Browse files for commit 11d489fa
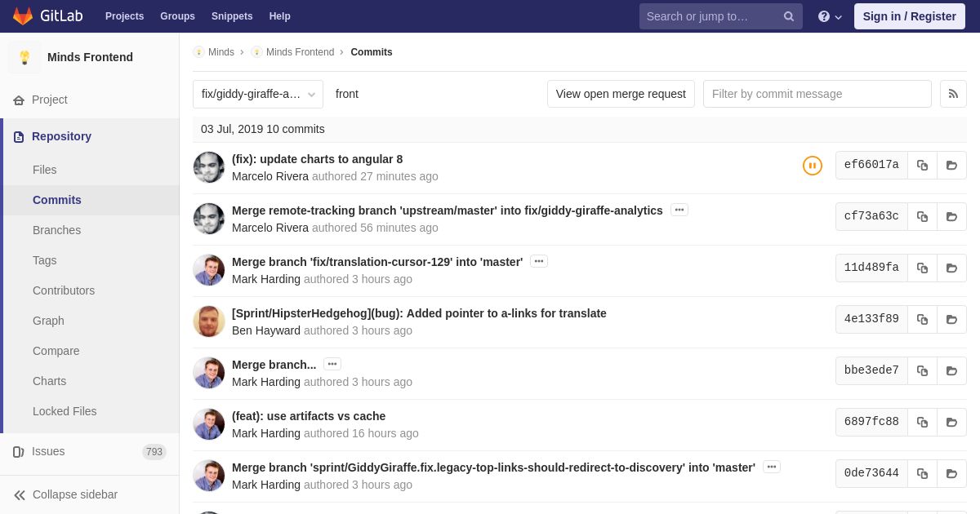980x514 pixels. point(951,268)
